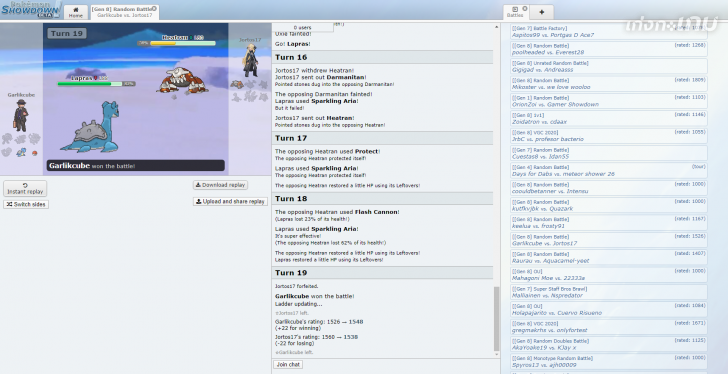Open the Gigigad vs. Andreasss battle
This screenshot has width=728, height=374.
609,66
